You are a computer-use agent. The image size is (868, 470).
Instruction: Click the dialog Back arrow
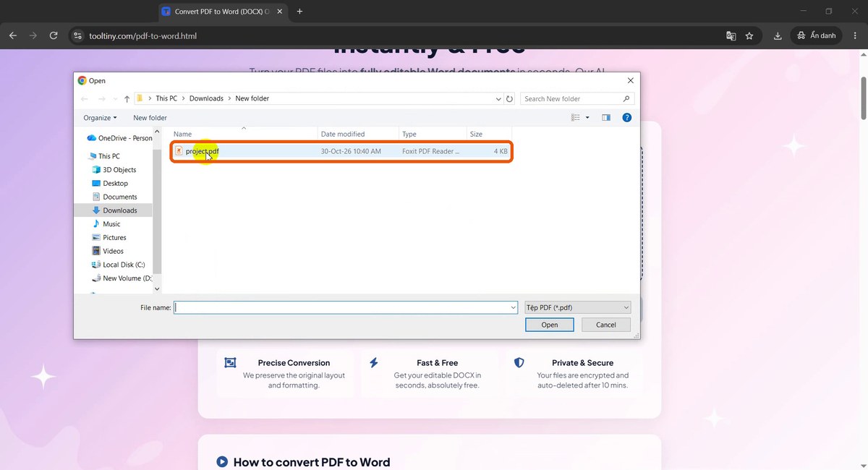click(x=85, y=98)
